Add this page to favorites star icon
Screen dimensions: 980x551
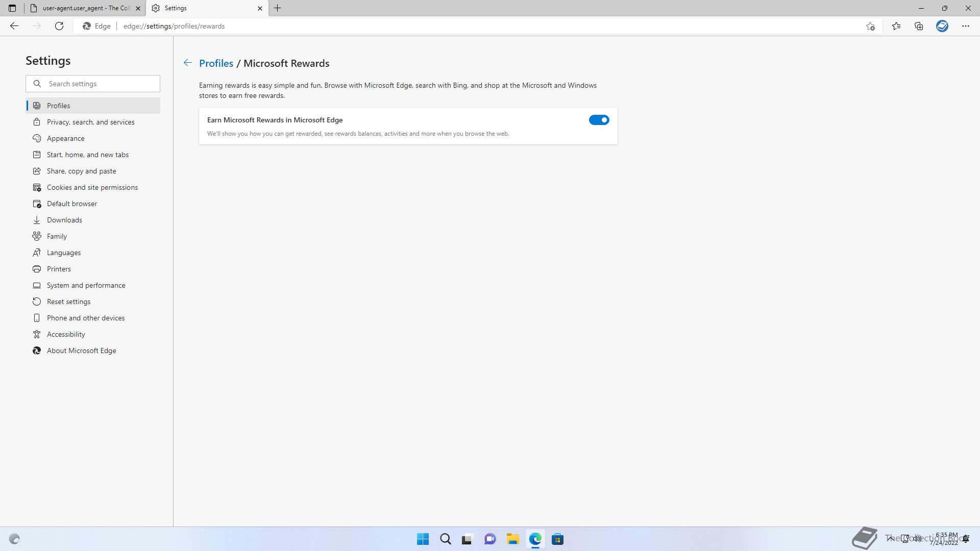point(870,26)
